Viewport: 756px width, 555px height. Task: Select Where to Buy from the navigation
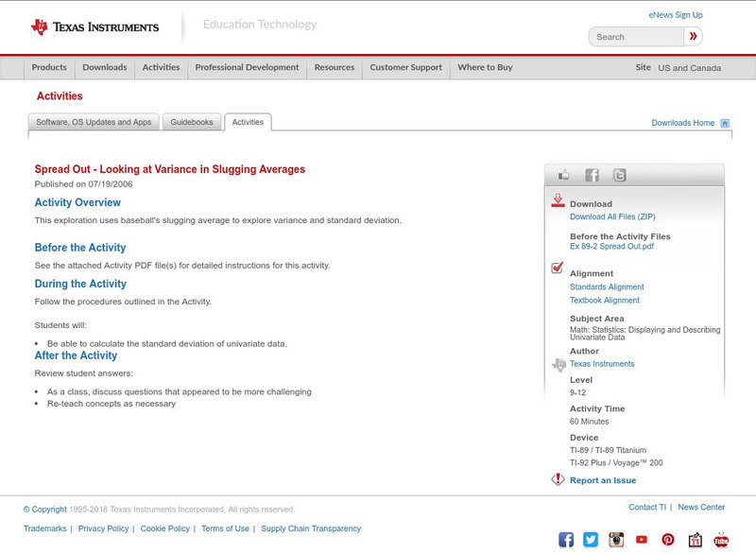point(485,67)
